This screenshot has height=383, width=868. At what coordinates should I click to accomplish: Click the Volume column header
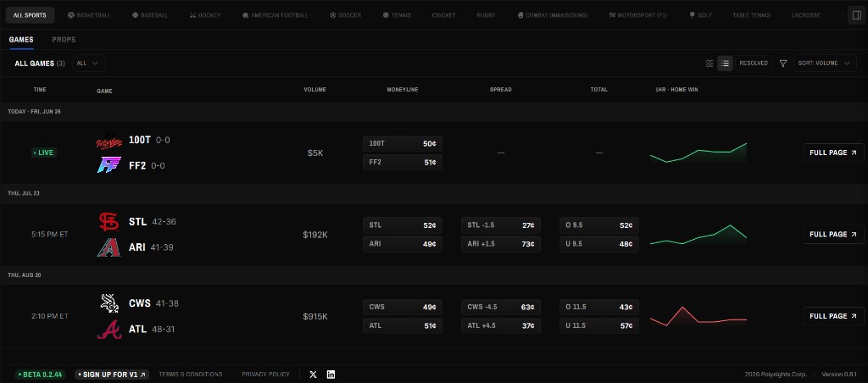(x=315, y=90)
